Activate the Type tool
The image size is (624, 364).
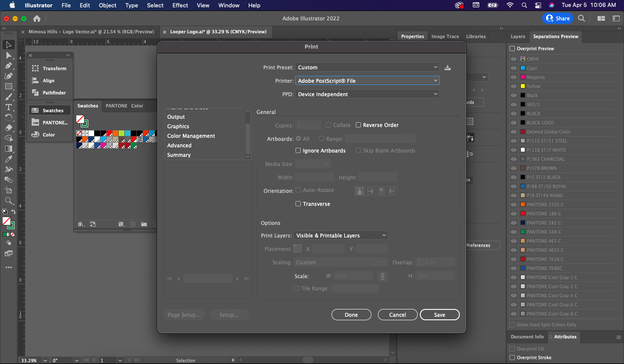coord(8,107)
